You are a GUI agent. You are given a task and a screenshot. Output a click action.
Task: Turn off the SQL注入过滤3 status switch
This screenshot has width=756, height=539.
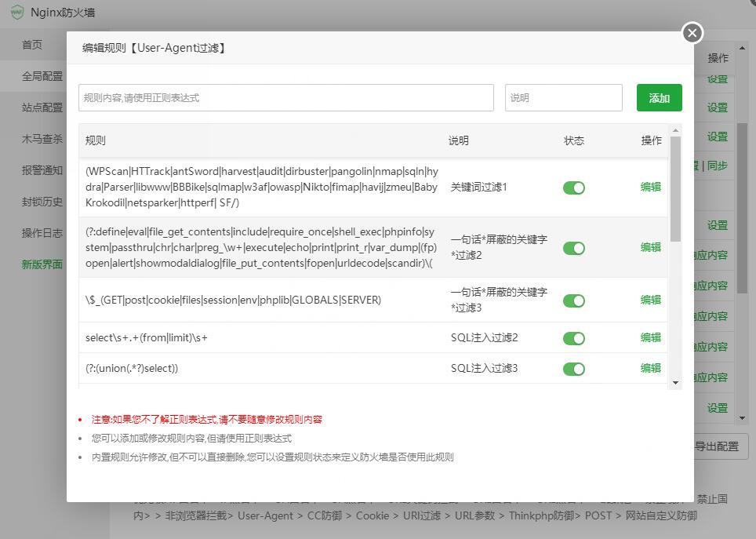click(574, 368)
